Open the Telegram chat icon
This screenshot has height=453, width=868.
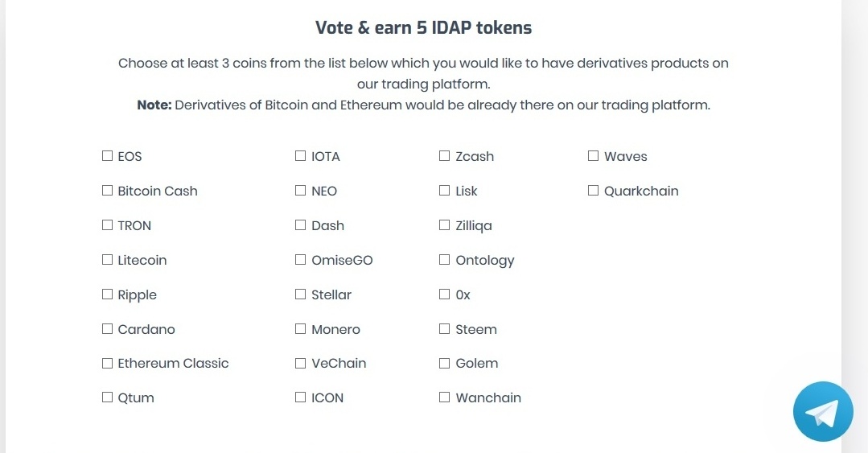pos(823,411)
